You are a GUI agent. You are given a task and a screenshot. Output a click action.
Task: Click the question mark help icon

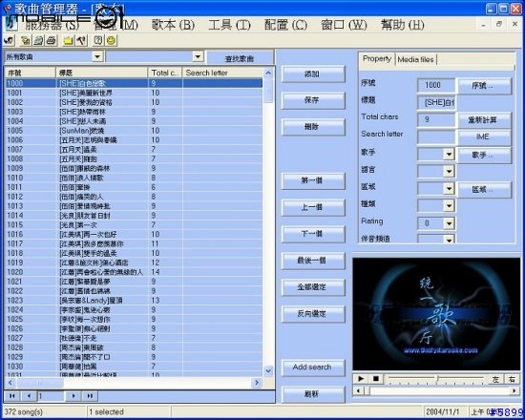coord(98,40)
